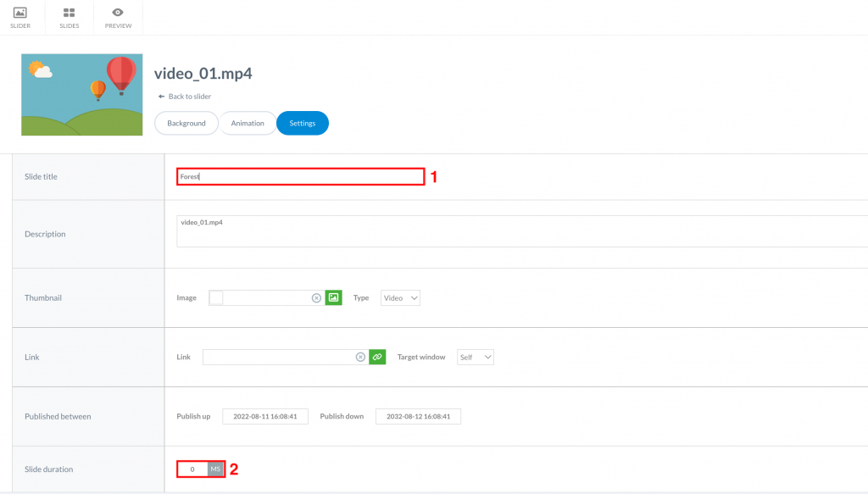The image size is (868, 494).
Task: Click into the Description text area
Action: [x=522, y=231]
